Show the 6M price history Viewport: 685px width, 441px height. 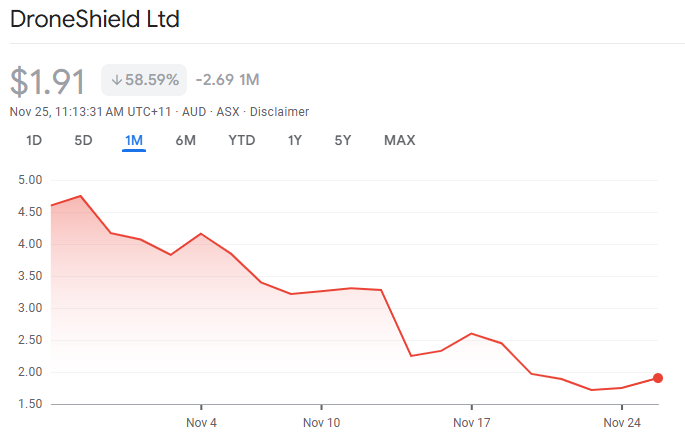pyautogui.click(x=186, y=140)
